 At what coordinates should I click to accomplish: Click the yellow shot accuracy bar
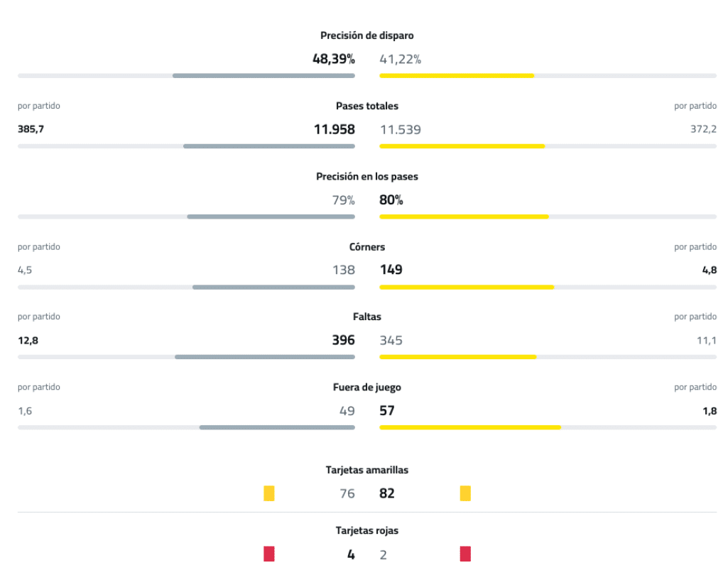coord(457,75)
